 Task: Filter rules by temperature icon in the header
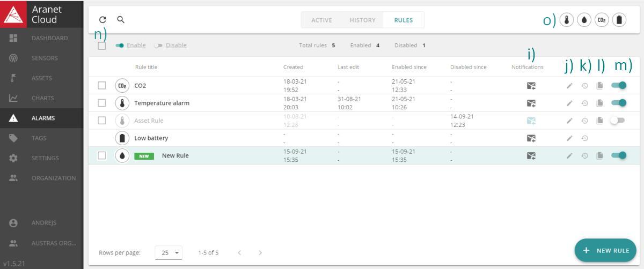coord(566,20)
